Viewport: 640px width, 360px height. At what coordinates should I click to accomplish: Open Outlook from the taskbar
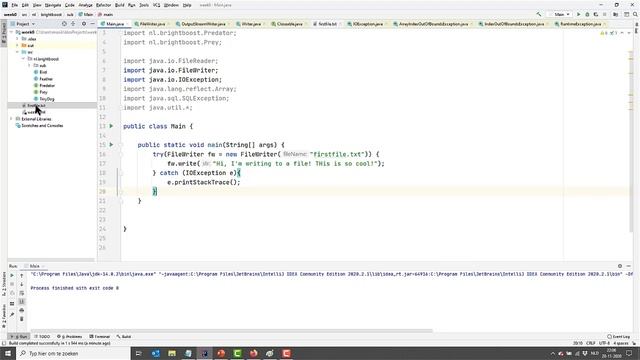[156, 353]
